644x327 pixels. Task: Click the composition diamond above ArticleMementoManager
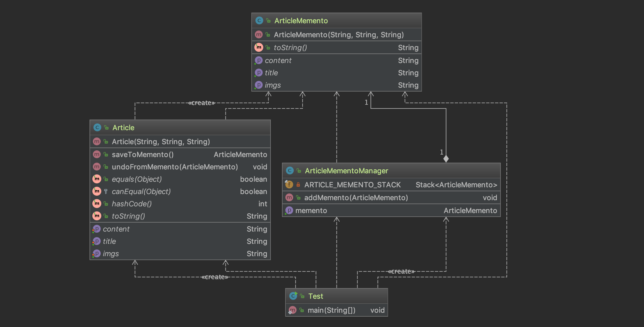[446, 159]
